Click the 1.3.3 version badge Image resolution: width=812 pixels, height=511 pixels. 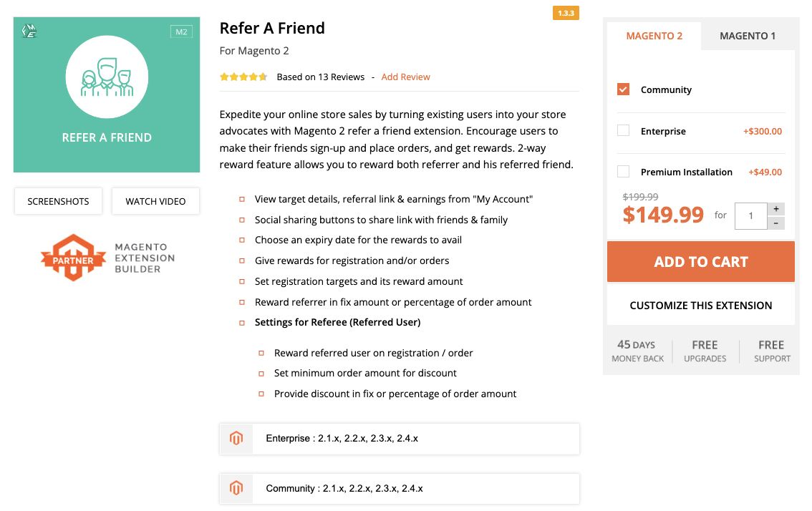pos(566,13)
